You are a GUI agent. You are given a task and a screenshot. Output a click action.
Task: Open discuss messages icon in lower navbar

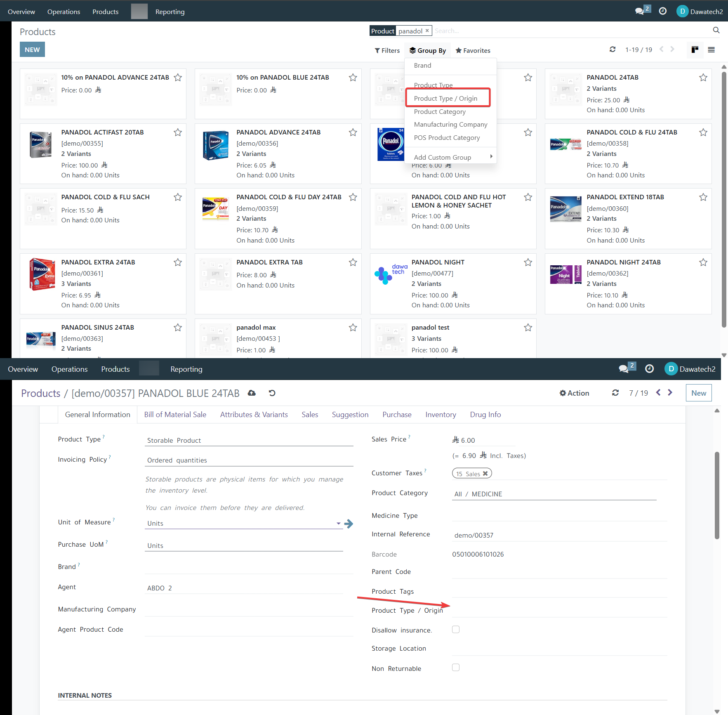[624, 368]
